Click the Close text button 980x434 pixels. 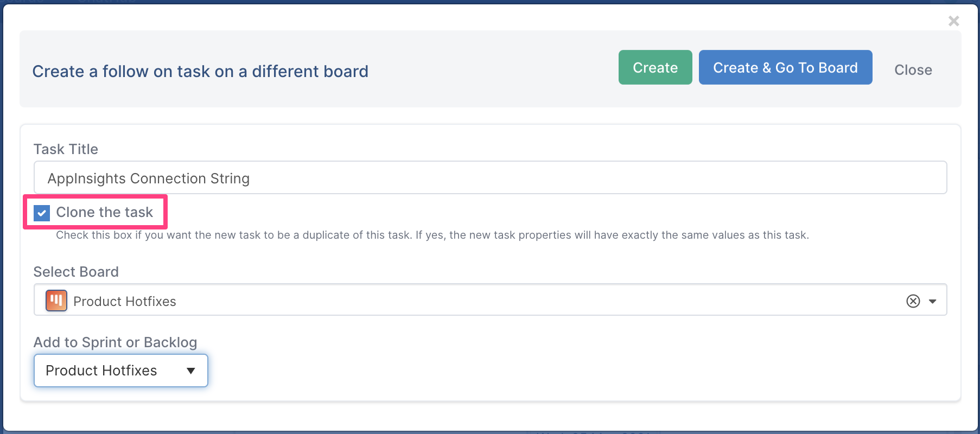913,70
